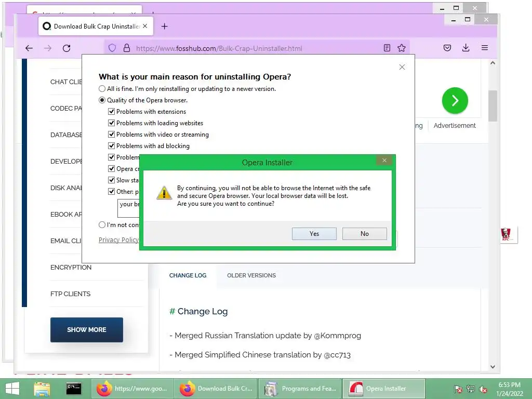This screenshot has height=399, width=532.
Task: Open the Privacy Policy link
Action: pyautogui.click(x=119, y=240)
